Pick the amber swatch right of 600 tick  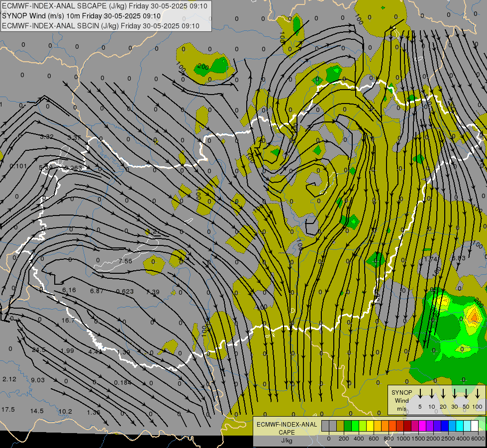point(378,426)
